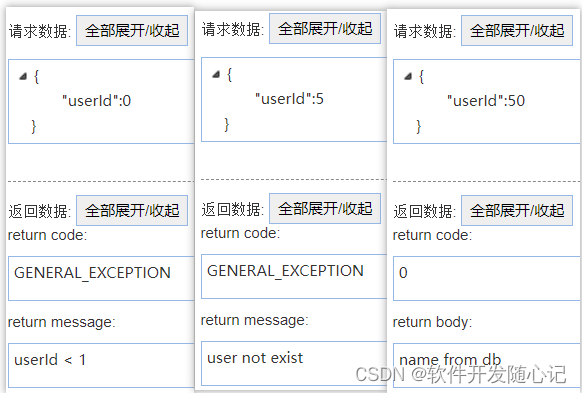
Task: Toggle return data expand/collapse in userId 5 panel
Action: [x=325, y=209]
